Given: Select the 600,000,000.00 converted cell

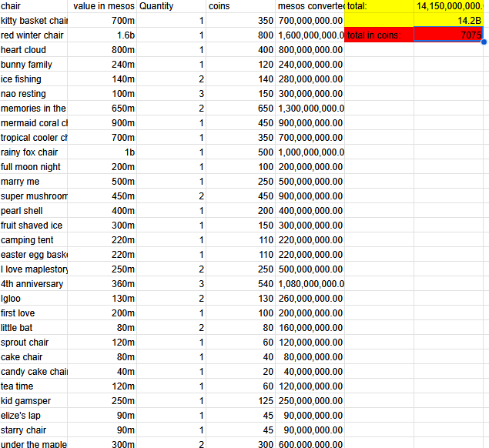Looking at the screenshot, I should (310, 443).
